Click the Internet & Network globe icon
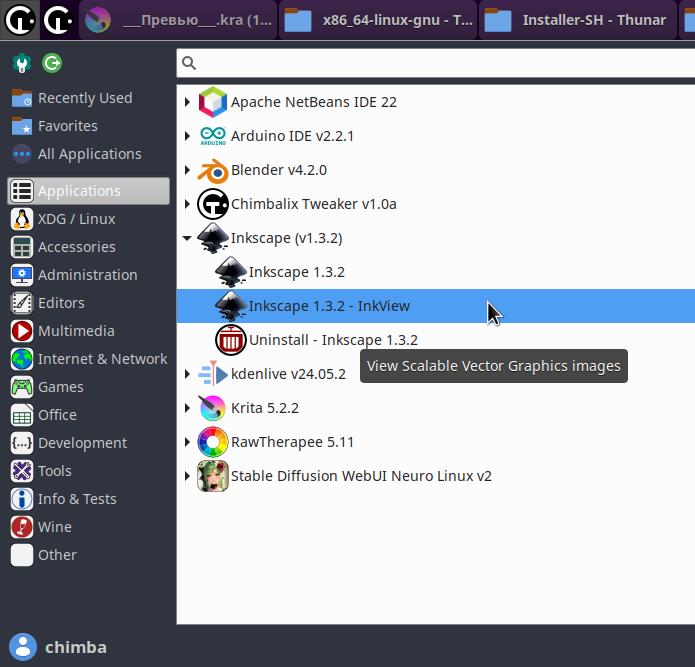 pos(22,359)
